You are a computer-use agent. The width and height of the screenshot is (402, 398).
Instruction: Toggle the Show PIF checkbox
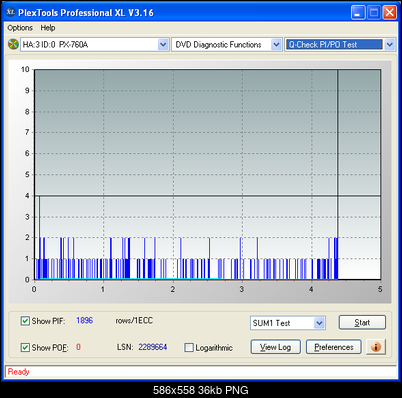pos(25,321)
